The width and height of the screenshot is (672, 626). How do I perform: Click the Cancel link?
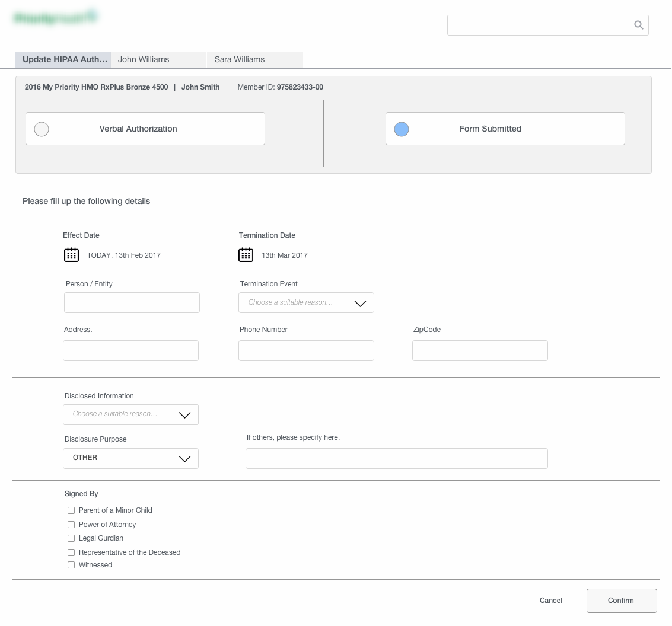[550, 601]
